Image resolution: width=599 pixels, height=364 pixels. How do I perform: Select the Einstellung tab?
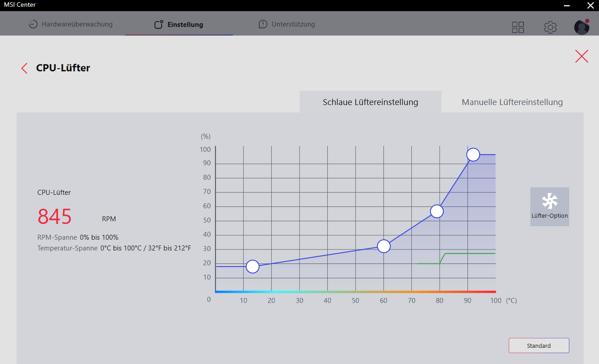[185, 25]
